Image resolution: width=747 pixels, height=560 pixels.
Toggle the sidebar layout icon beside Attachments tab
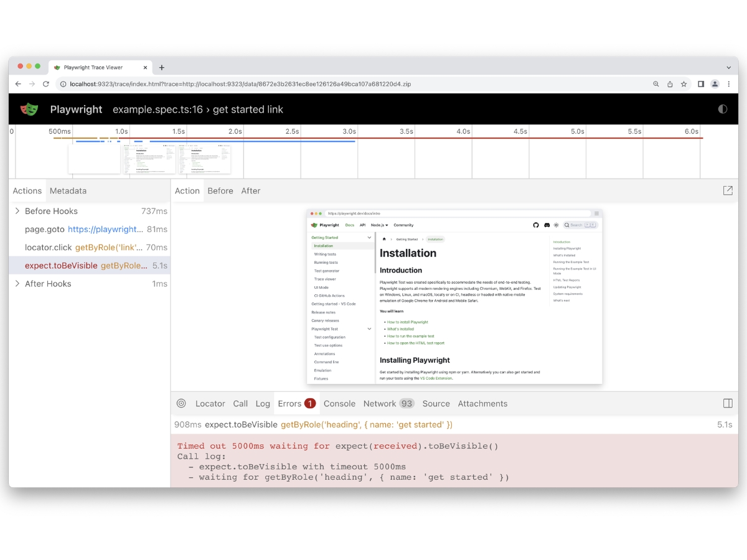pyautogui.click(x=728, y=403)
